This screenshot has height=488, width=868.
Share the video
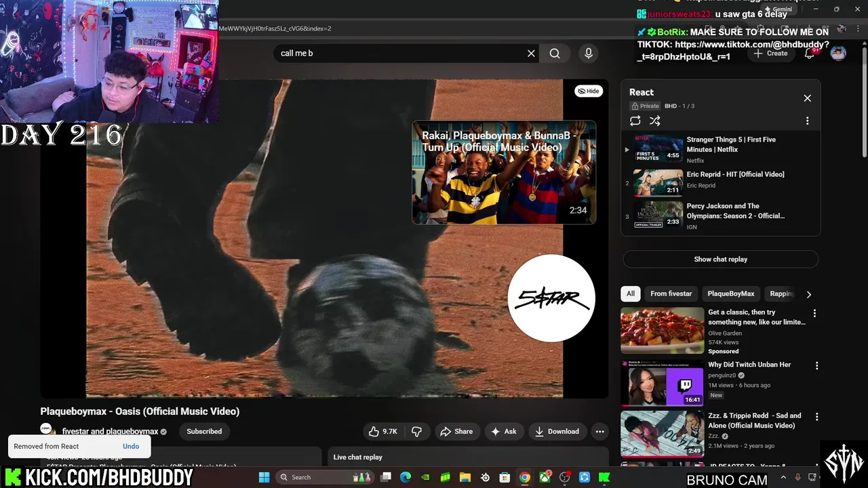point(456,431)
